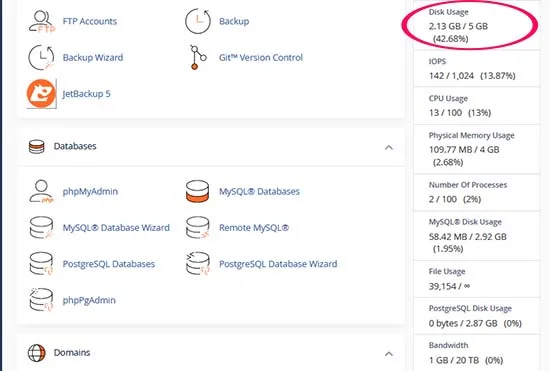The width and height of the screenshot is (550, 371).
Task: Click the CPU Usage label
Action: (448, 99)
